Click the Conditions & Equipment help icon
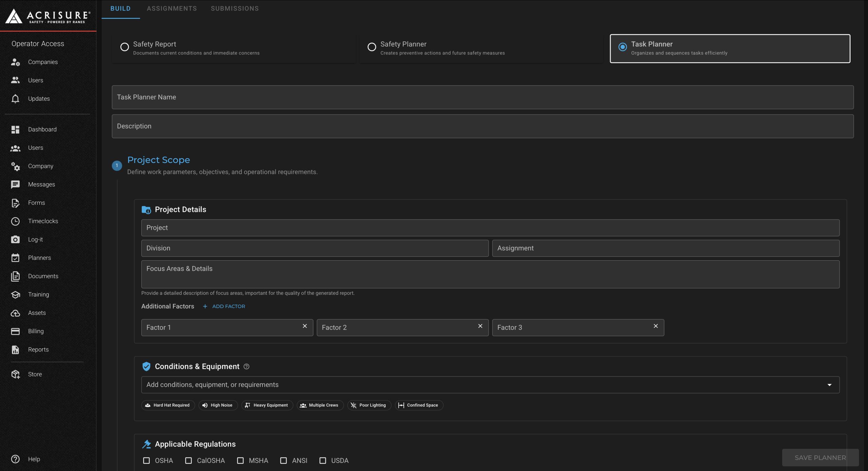 (x=246, y=366)
